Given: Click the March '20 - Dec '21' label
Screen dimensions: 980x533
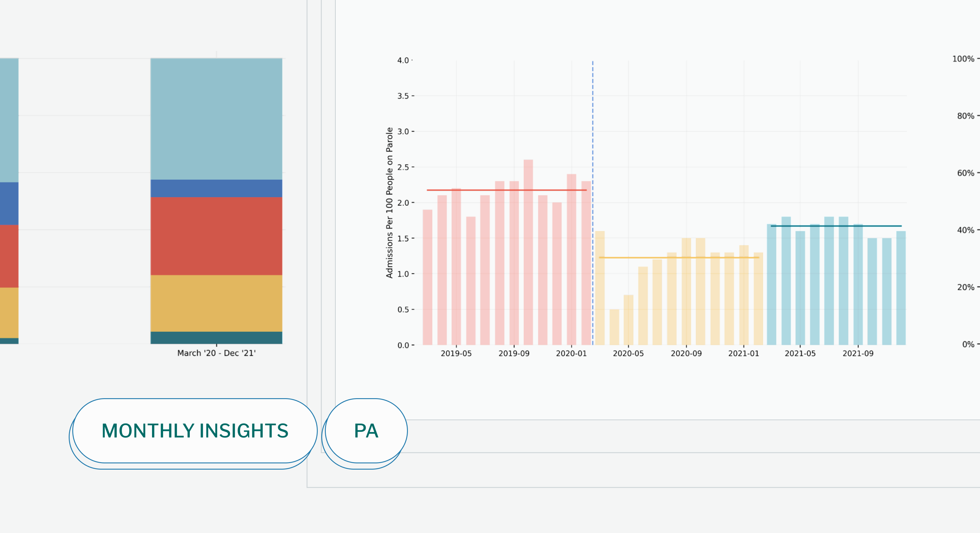Looking at the screenshot, I should pos(216,353).
